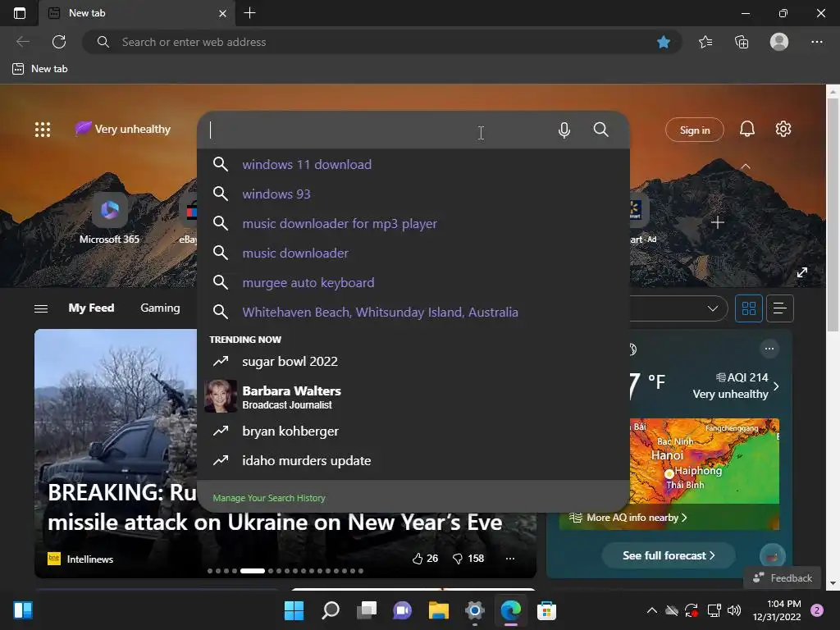Click the profile avatar icon

pos(779,42)
